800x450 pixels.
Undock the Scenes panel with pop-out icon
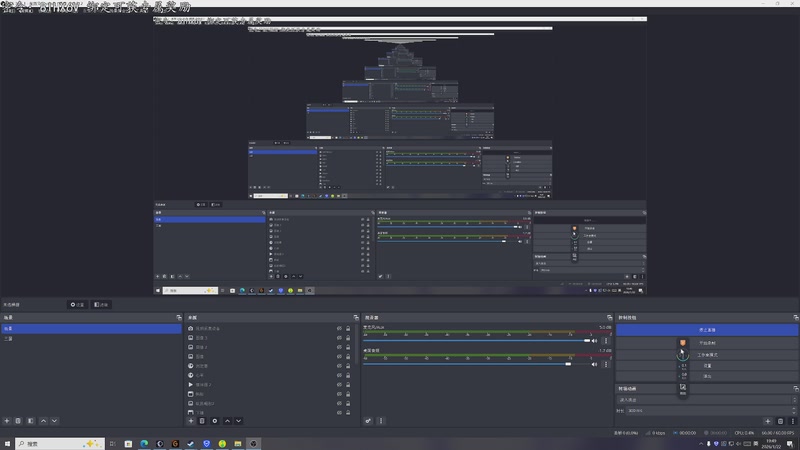tap(179, 317)
